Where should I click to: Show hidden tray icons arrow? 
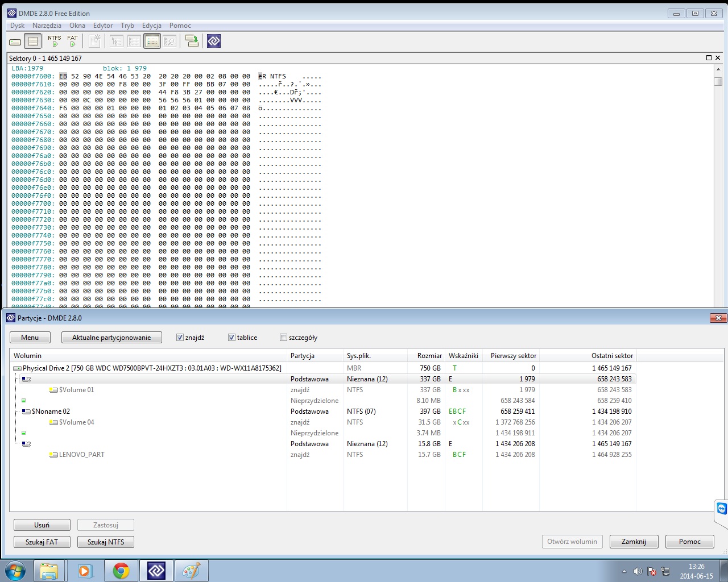point(624,571)
